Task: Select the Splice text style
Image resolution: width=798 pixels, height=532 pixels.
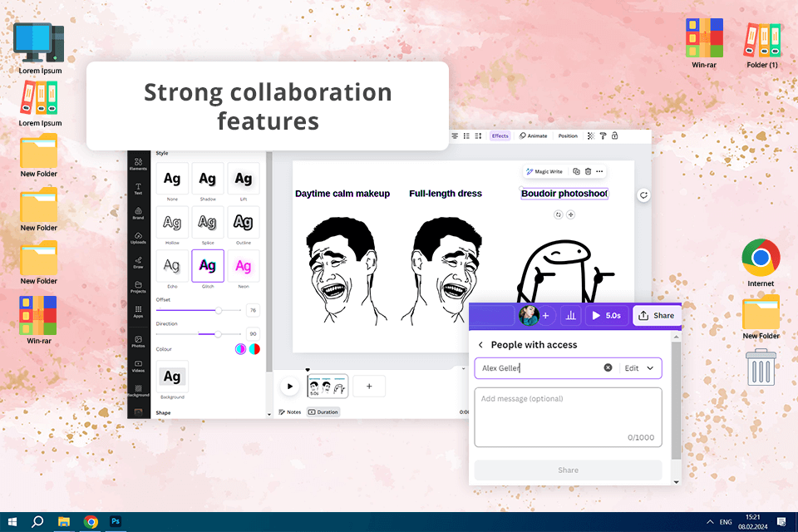Action: 208,223
